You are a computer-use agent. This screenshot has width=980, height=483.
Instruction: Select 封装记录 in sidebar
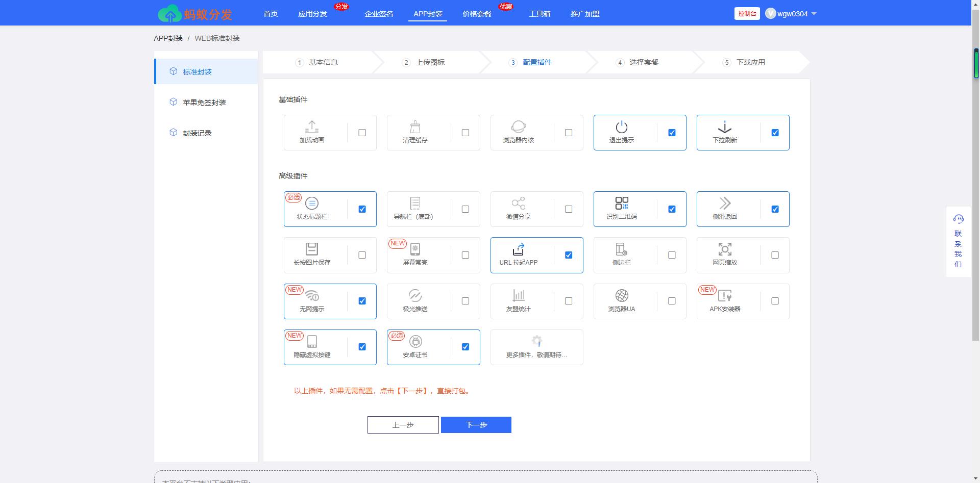tap(206, 133)
